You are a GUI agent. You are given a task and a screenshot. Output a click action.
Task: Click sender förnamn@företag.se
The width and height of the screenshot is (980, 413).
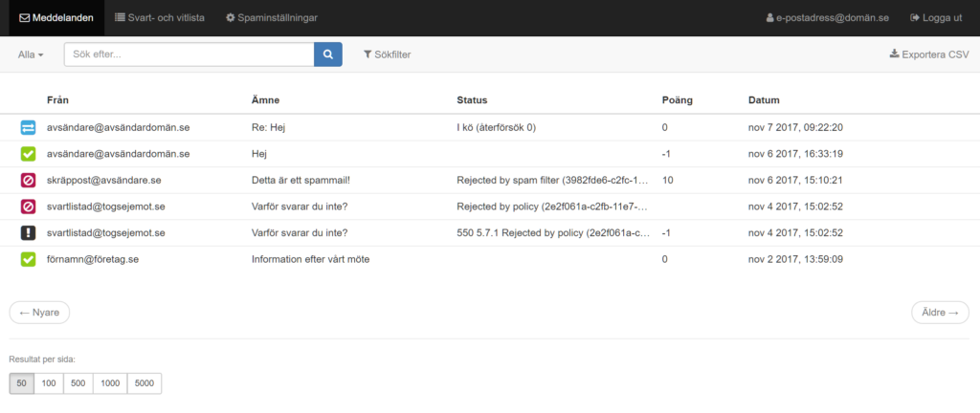tap(93, 259)
